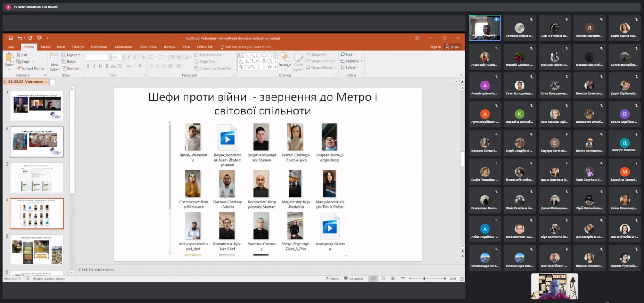Toggle Normal view button in status bar
This screenshot has height=303, width=644.
coord(374,278)
